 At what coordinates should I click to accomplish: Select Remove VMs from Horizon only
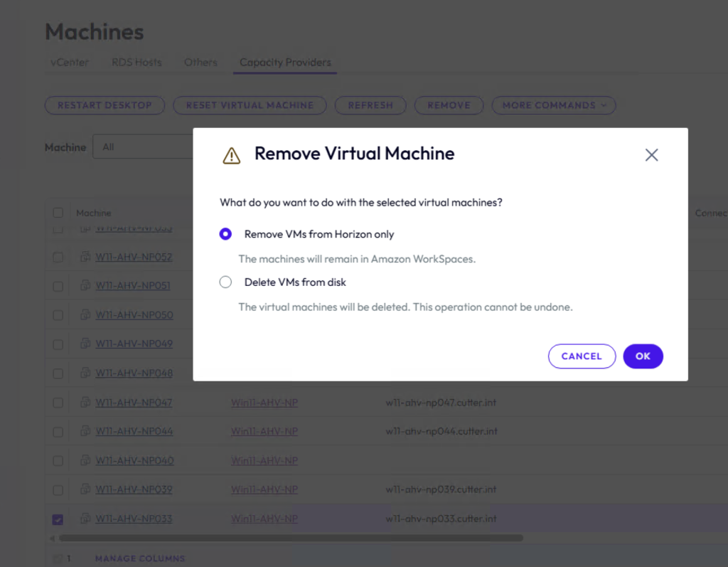pos(226,234)
